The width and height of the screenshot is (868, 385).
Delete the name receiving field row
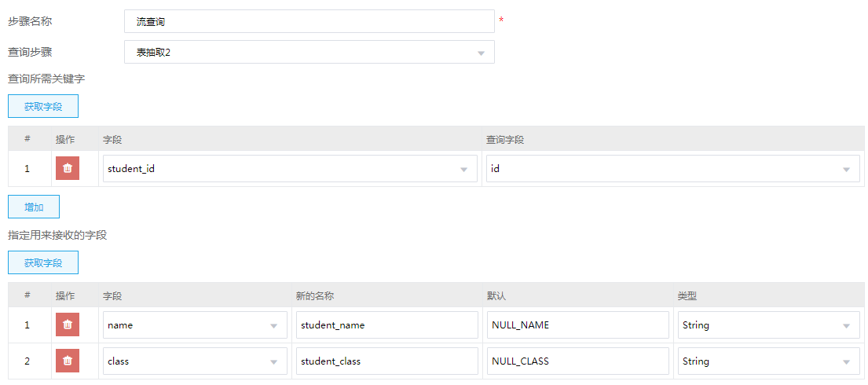68,324
